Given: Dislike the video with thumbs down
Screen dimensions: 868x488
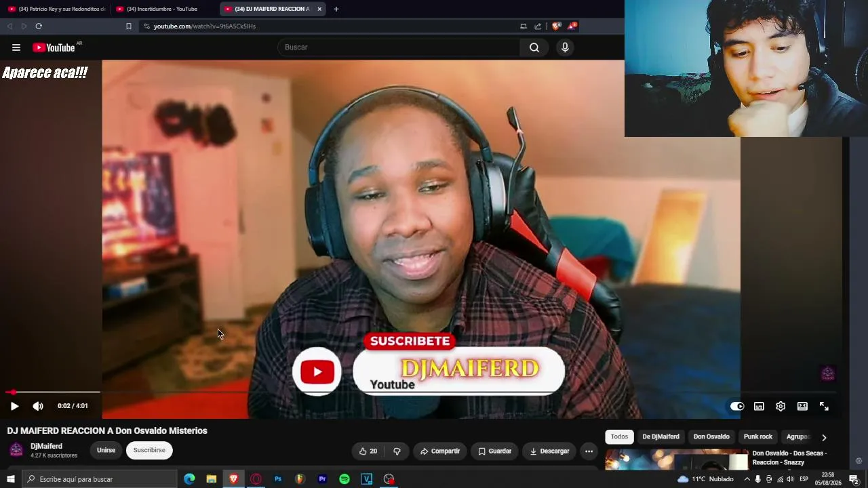Looking at the screenshot, I should [397, 451].
